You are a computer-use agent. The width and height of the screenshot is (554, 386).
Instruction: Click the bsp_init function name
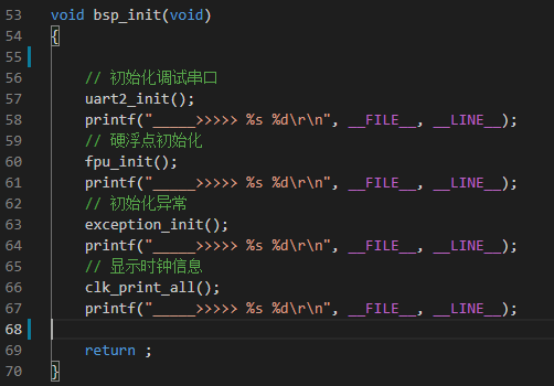(x=127, y=16)
